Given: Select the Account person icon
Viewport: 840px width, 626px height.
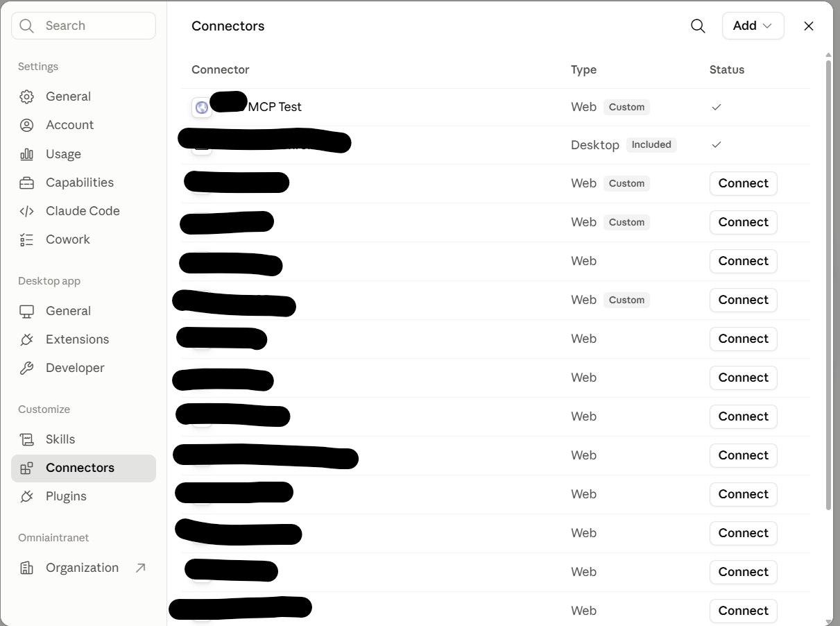Looking at the screenshot, I should [26, 125].
